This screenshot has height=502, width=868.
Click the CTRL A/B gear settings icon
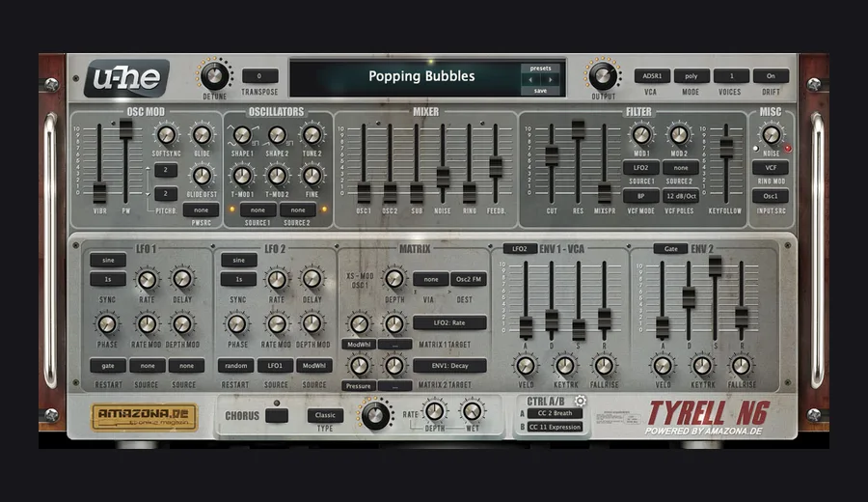(x=580, y=400)
